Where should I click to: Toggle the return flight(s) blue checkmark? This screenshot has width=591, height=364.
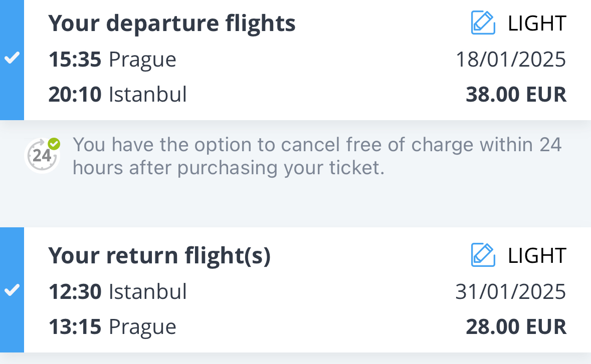coord(12,290)
